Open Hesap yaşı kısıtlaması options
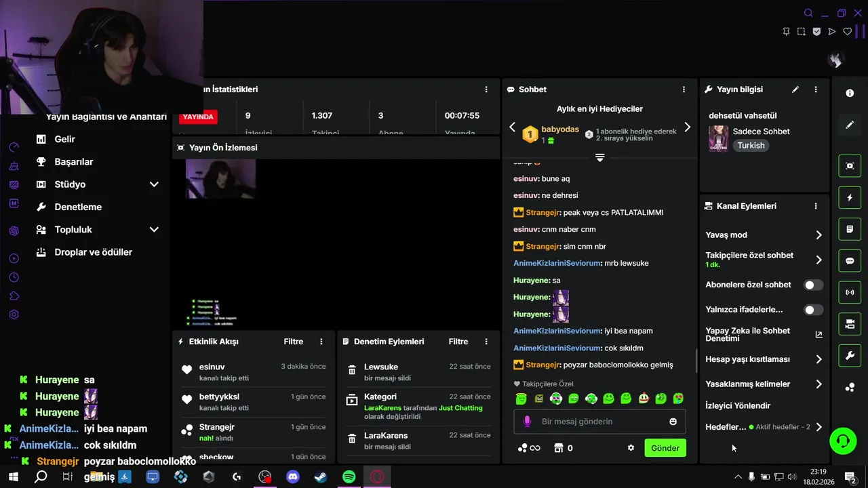This screenshot has height=488, width=868. click(x=818, y=359)
